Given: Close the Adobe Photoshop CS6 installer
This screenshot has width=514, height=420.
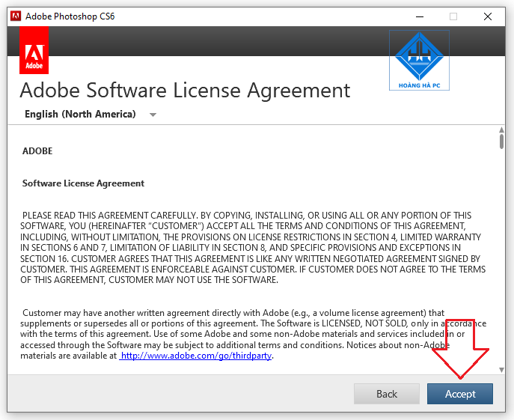Looking at the screenshot, I should 488,16.
